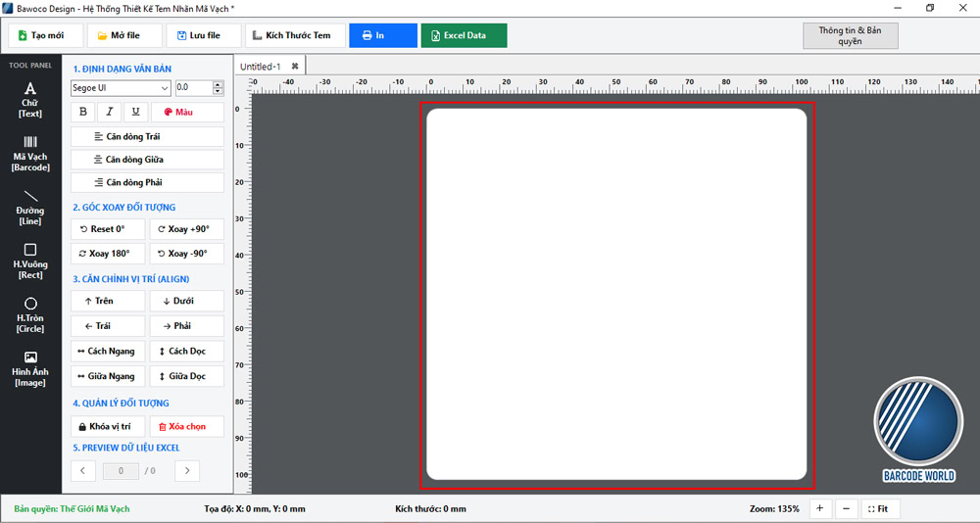The height and width of the screenshot is (523, 980).
Task: Click '5. PREVIEW DỮ LIỆU EXCEL' heading
Action: pos(126,448)
